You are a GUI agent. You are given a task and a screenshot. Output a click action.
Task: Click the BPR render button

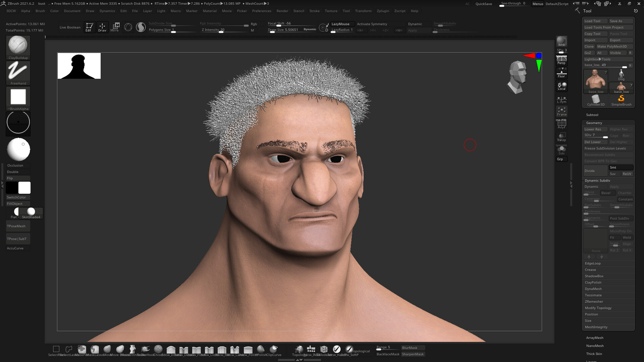click(x=561, y=41)
